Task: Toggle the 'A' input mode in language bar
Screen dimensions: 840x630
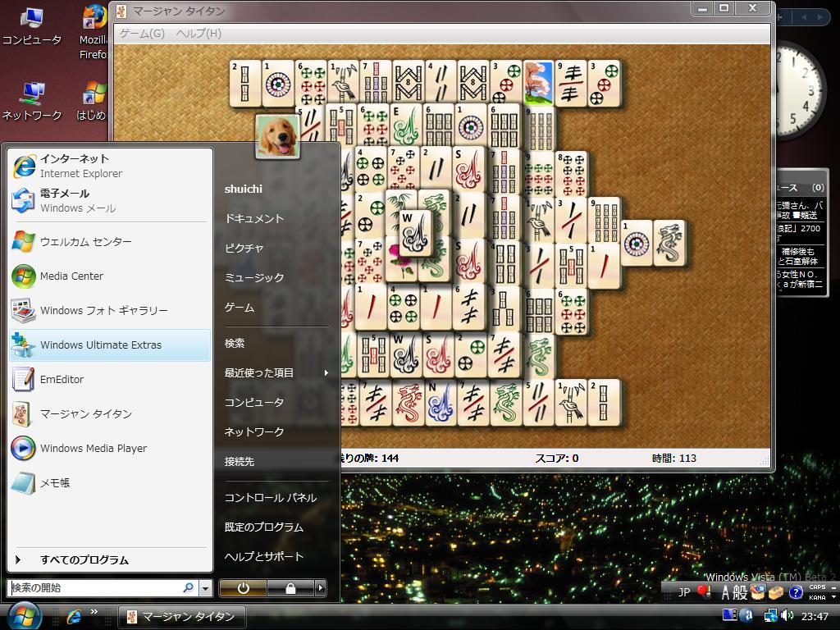Action: click(725, 592)
